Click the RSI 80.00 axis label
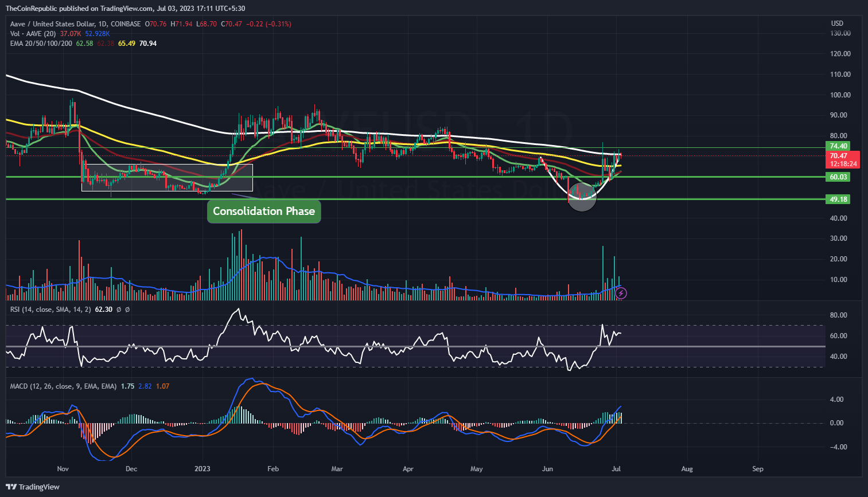Screen dimensions: 868x497 click(x=838, y=315)
